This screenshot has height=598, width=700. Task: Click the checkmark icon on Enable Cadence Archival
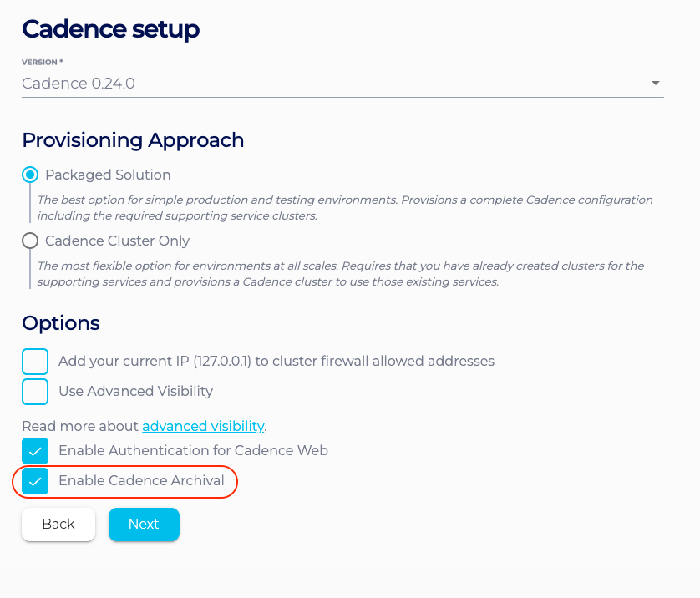(x=34, y=482)
